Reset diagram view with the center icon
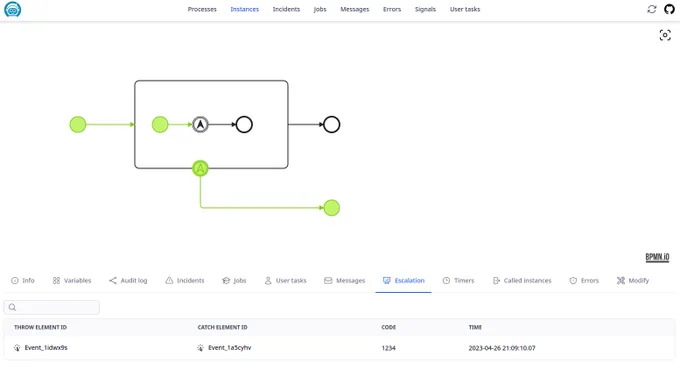Image resolution: width=680 pixels, height=370 pixels. click(x=665, y=35)
